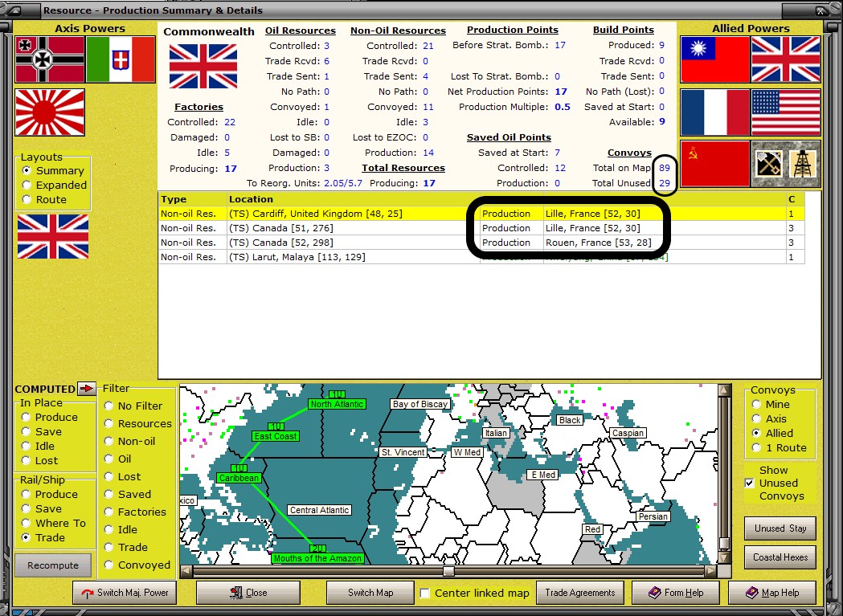
Task: Click the pickaxe non-oil resource icon
Action: click(769, 164)
